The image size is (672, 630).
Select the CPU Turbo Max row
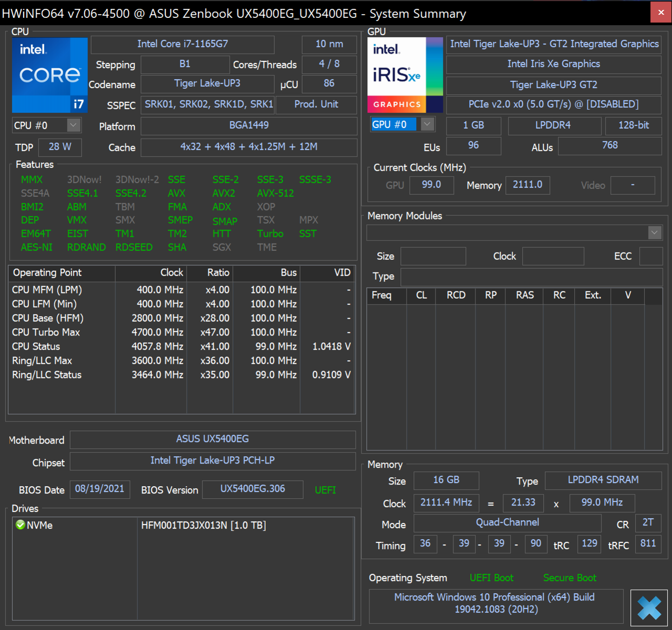pos(181,332)
